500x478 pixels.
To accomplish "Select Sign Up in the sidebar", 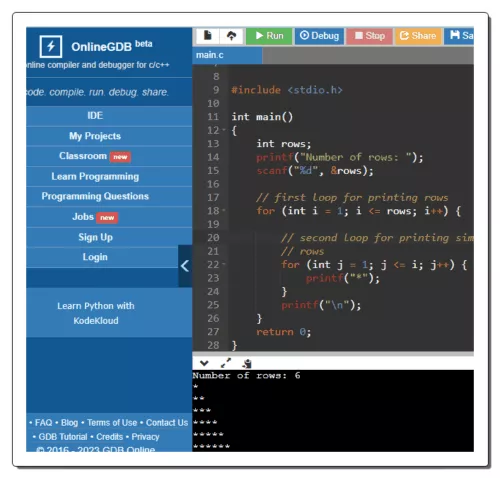I will pos(95,237).
